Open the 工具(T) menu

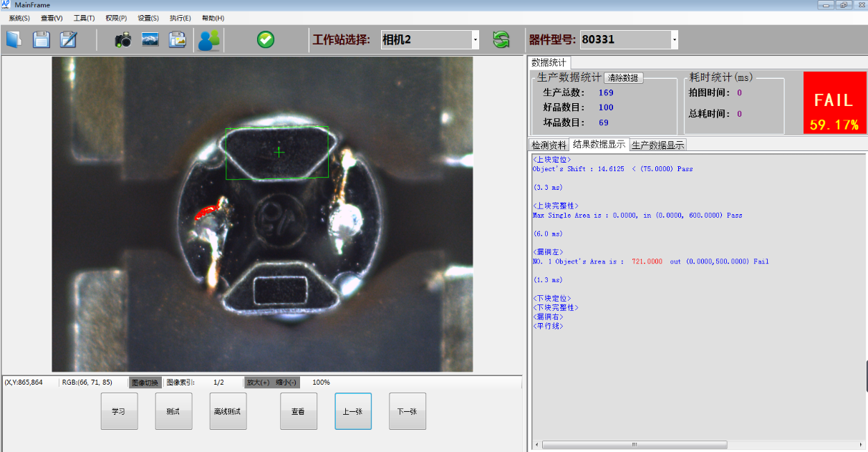tap(84, 18)
